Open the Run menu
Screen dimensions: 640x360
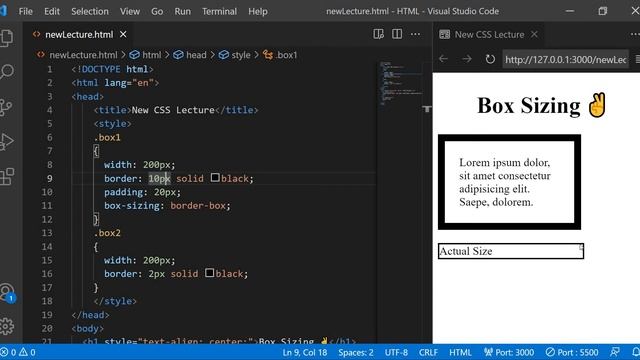(x=182, y=11)
